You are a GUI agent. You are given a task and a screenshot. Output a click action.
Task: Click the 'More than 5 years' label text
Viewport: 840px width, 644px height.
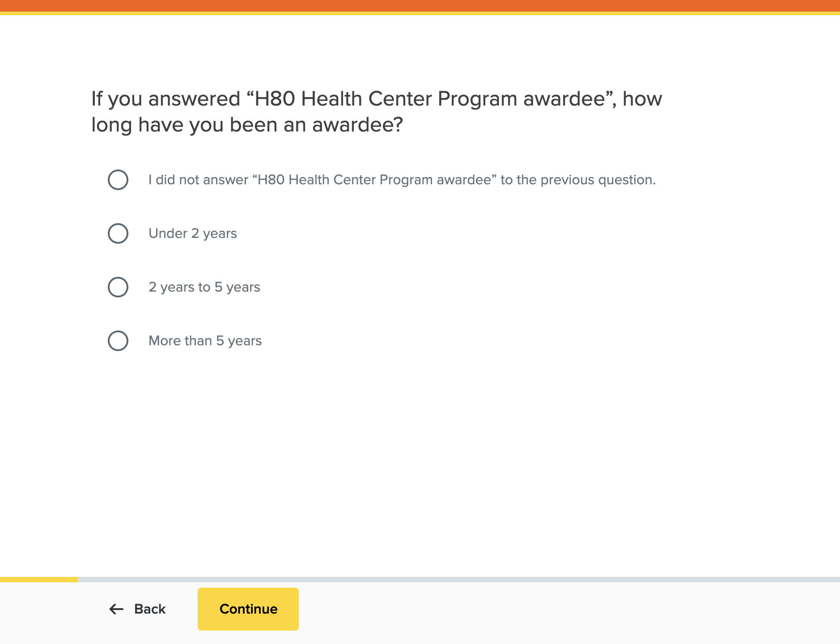pos(205,341)
